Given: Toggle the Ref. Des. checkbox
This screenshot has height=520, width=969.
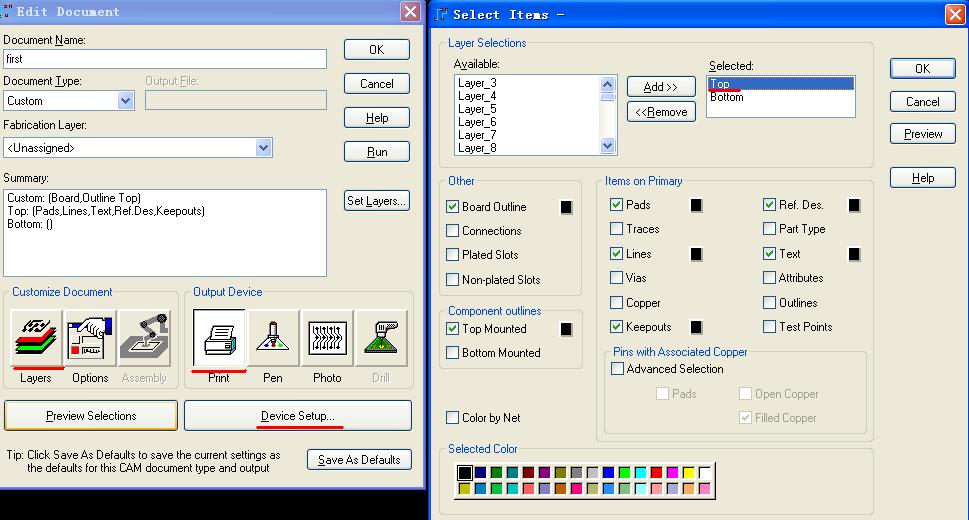Looking at the screenshot, I should pyautogui.click(x=769, y=205).
